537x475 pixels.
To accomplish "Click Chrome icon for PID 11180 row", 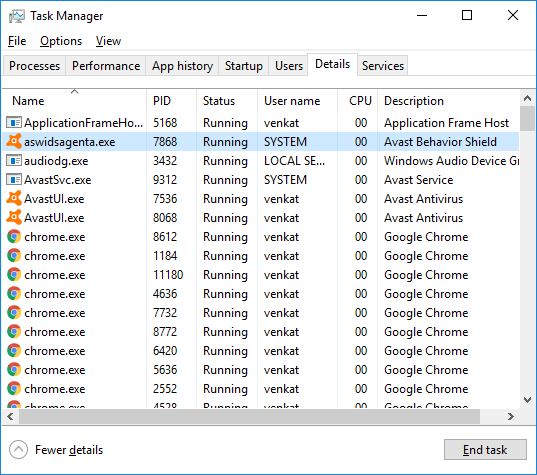I will 14,275.
